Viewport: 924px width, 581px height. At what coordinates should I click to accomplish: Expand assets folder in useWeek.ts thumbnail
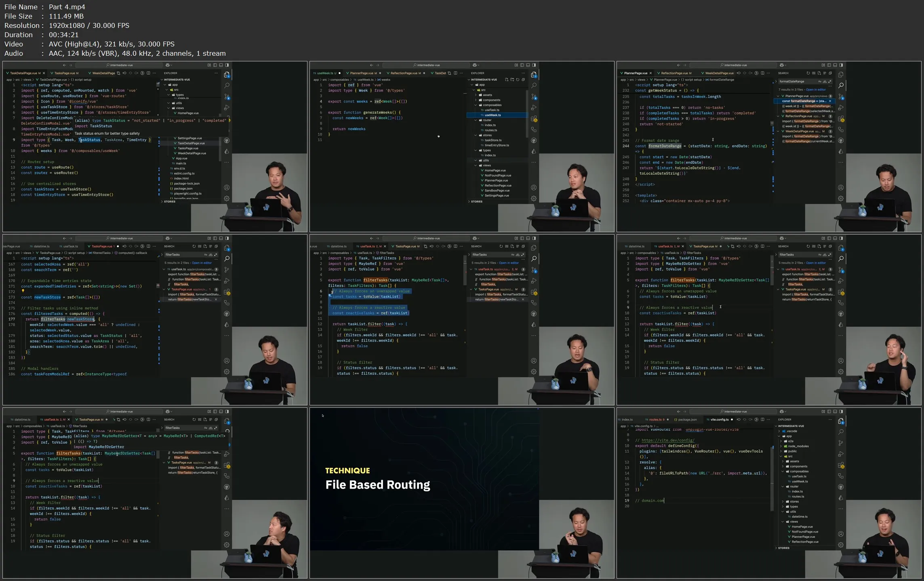tap(476, 95)
